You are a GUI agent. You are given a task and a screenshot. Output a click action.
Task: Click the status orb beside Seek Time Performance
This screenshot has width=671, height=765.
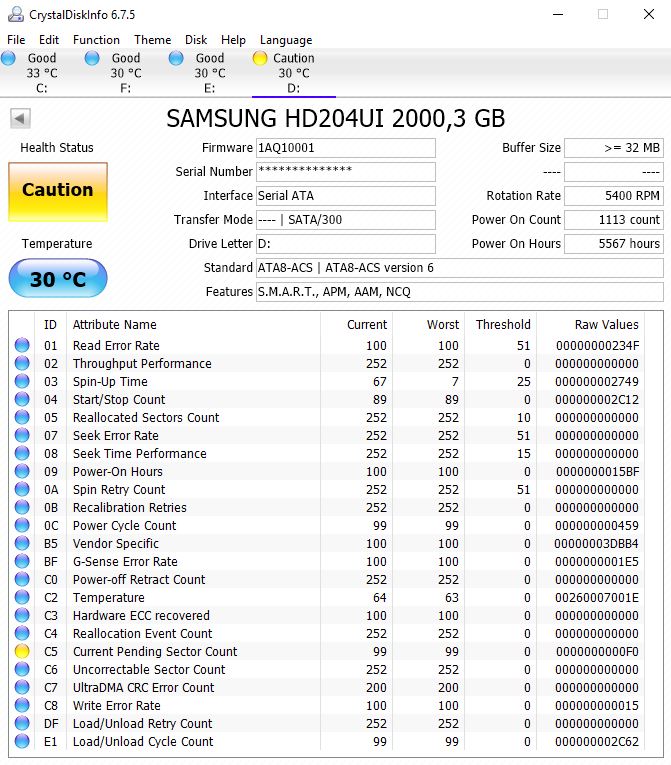point(22,453)
